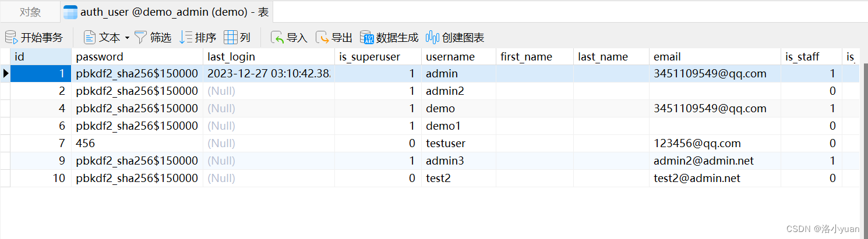The height and width of the screenshot is (239, 868).
Task: Select the username cell demo
Action: click(458, 108)
